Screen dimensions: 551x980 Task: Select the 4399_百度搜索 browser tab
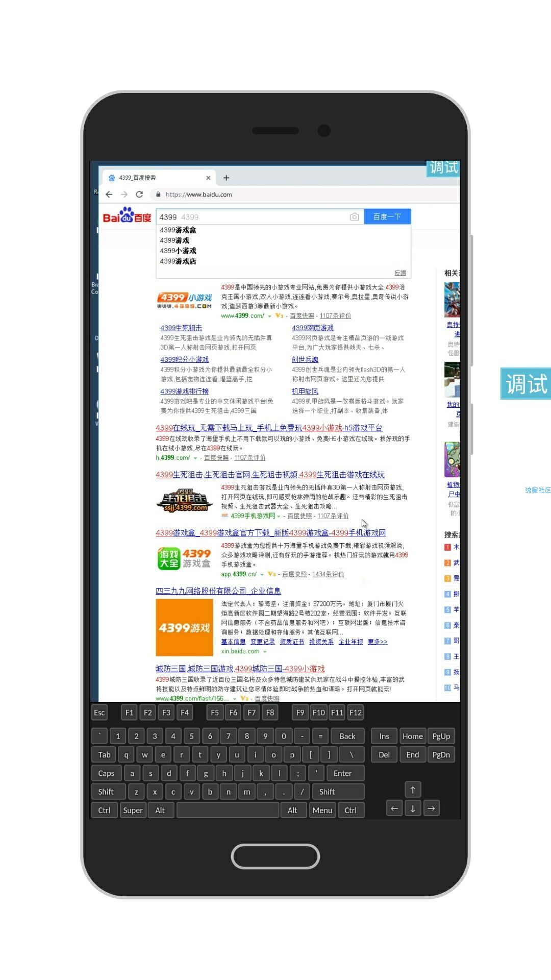tap(159, 178)
